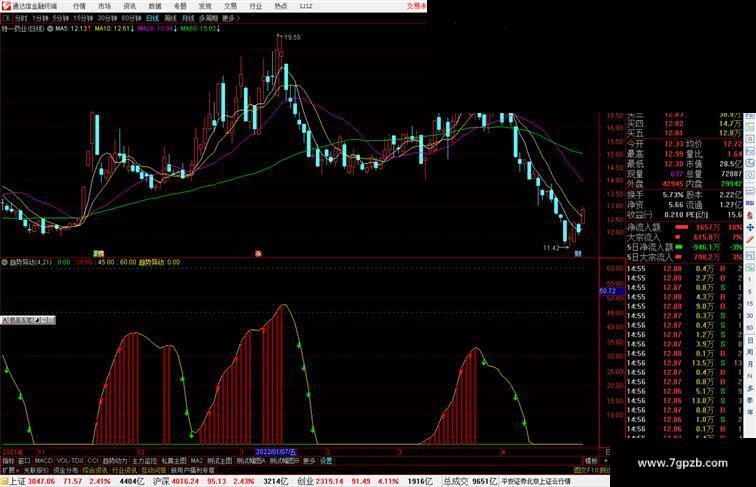756x487 pixels.
Task: Switch indicator to CCI
Action: tap(93, 461)
